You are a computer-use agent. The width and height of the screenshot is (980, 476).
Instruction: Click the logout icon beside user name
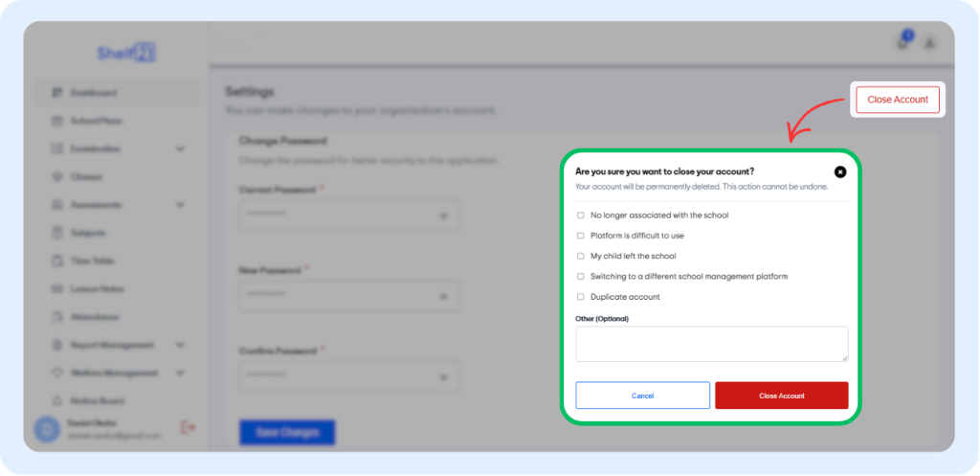tap(188, 427)
